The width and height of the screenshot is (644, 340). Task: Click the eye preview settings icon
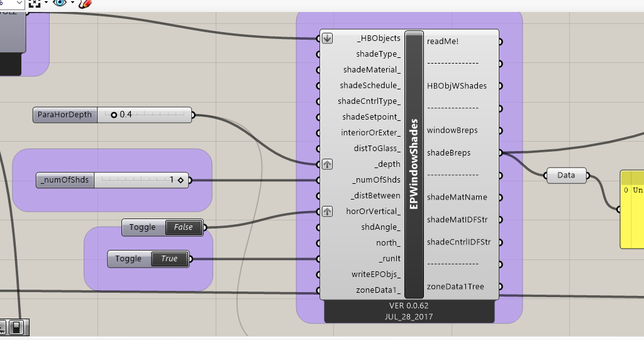tap(60, 3)
